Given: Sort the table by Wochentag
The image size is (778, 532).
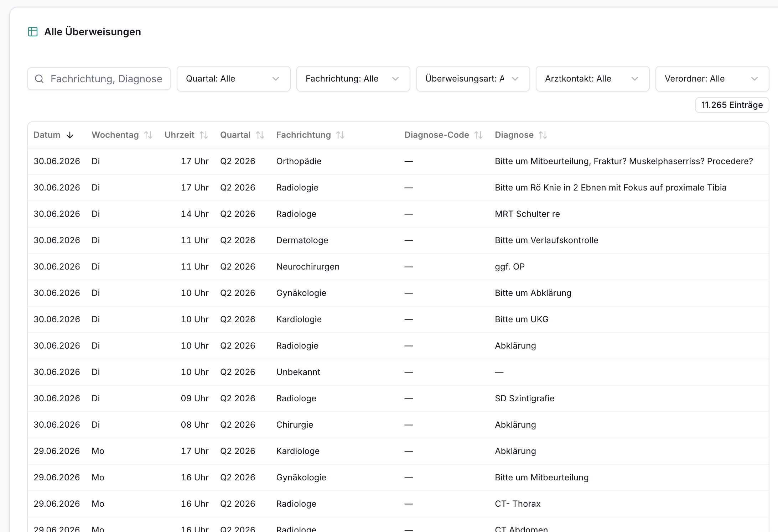Looking at the screenshot, I should [148, 135].
